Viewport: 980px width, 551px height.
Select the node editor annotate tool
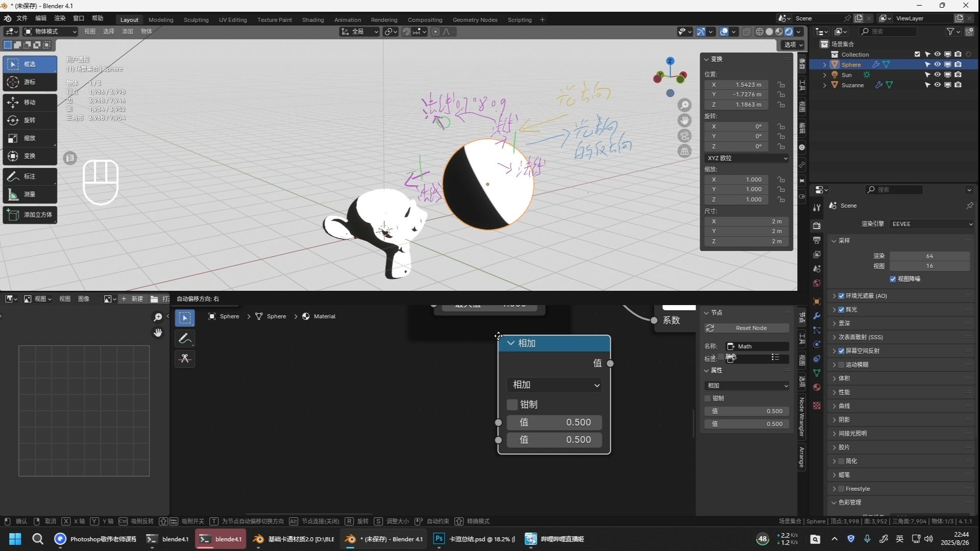[185, 338]
